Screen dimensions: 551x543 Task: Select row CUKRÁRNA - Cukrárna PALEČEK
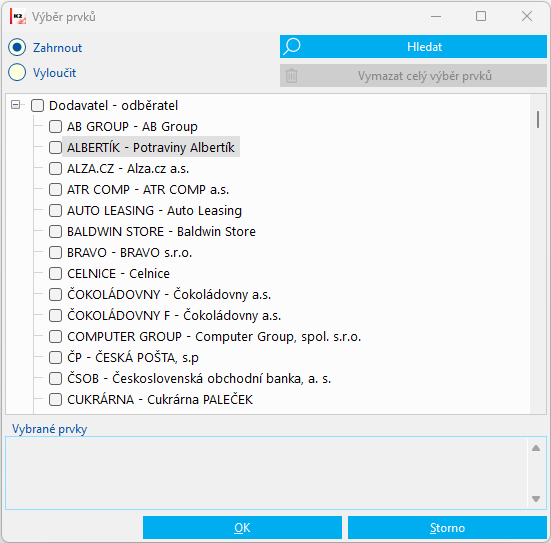click(x=160, y=400)
